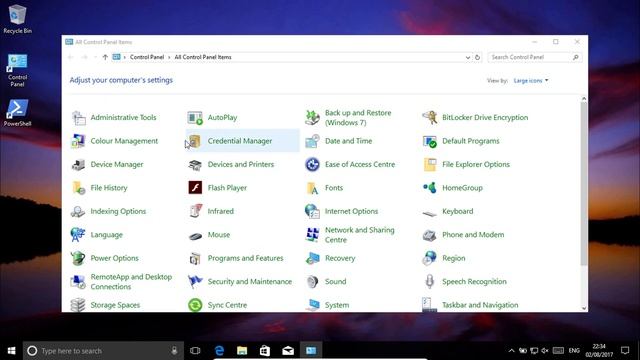The height and width of the screenshot is (360, 640).
Task: Click the Internet Options icon
Action: tap(312, 211)
